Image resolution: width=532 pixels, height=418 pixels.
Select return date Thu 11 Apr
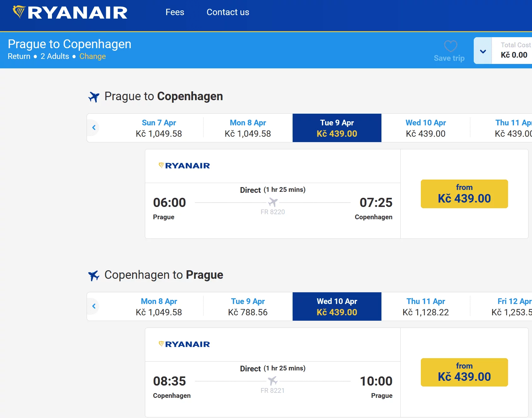point(426,306)
